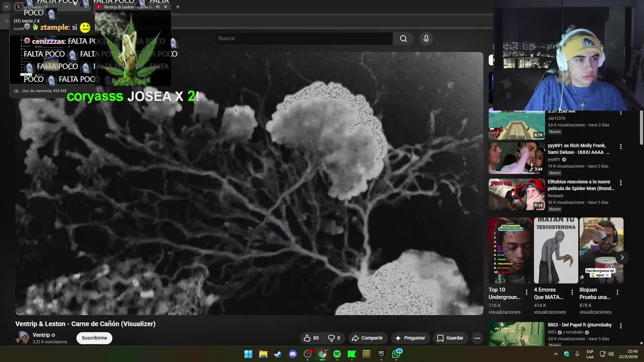
Task: Open Steam from the taskbar
Action: coord(278,354)
